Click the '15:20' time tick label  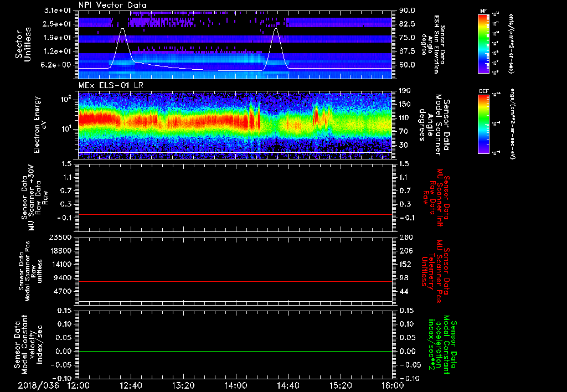[341, 386]
